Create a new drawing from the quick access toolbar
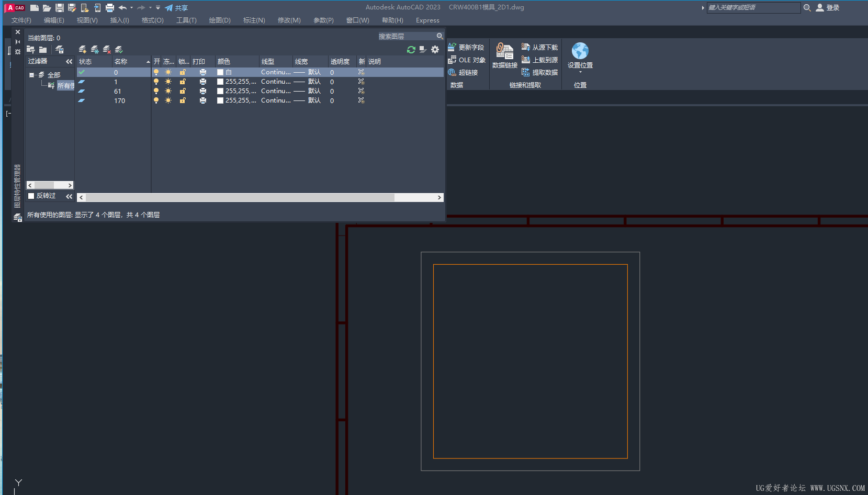Image resolution: width=868 pixels, height=495 pixels. click(x=35, y=8)
